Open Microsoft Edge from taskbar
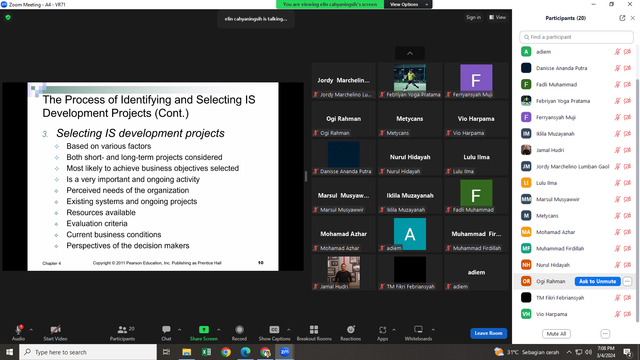This screenshot has width=640, height=360. click(245, 352)
